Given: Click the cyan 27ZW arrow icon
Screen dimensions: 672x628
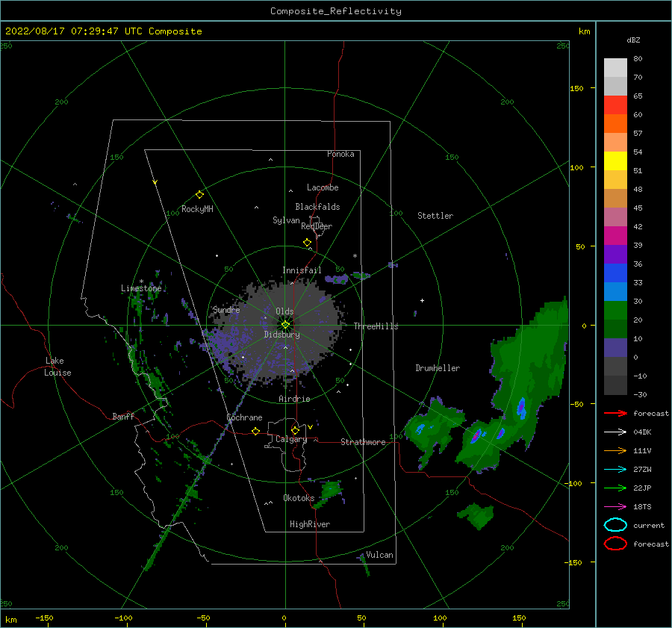Looking at the screenshot, I should pyautogui.click(x=615, y=470).
